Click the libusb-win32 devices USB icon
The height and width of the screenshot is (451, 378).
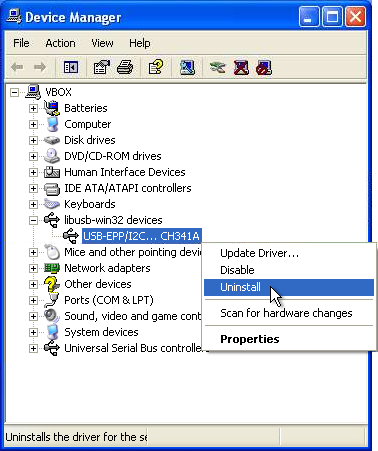(52, 220)
